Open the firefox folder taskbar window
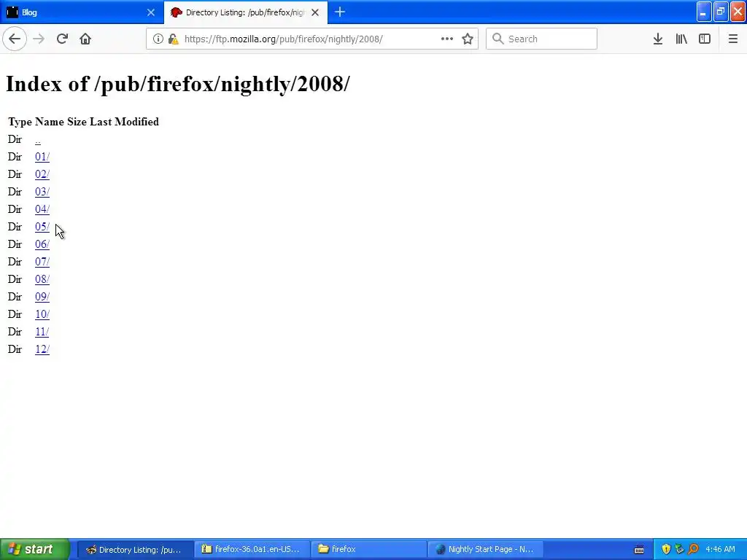The image size is (747, 560). 369,550
